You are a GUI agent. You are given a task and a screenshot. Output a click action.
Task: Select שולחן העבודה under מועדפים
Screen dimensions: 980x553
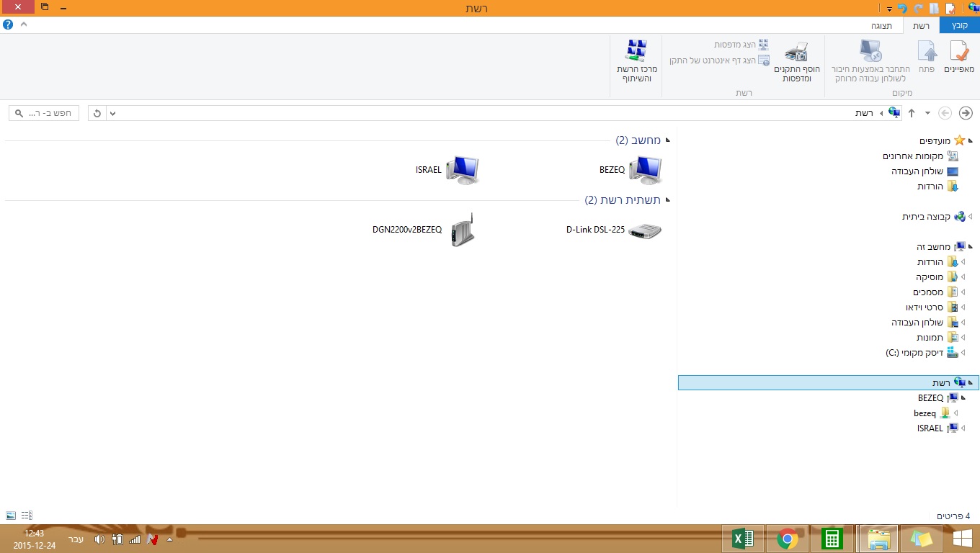925,171
